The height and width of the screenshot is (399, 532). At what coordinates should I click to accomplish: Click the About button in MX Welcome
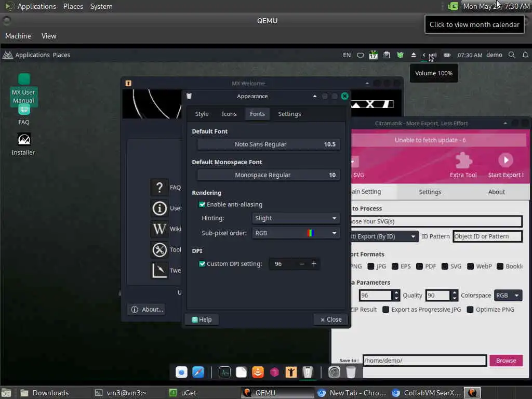pyautogui.click(x=147, y=310)
